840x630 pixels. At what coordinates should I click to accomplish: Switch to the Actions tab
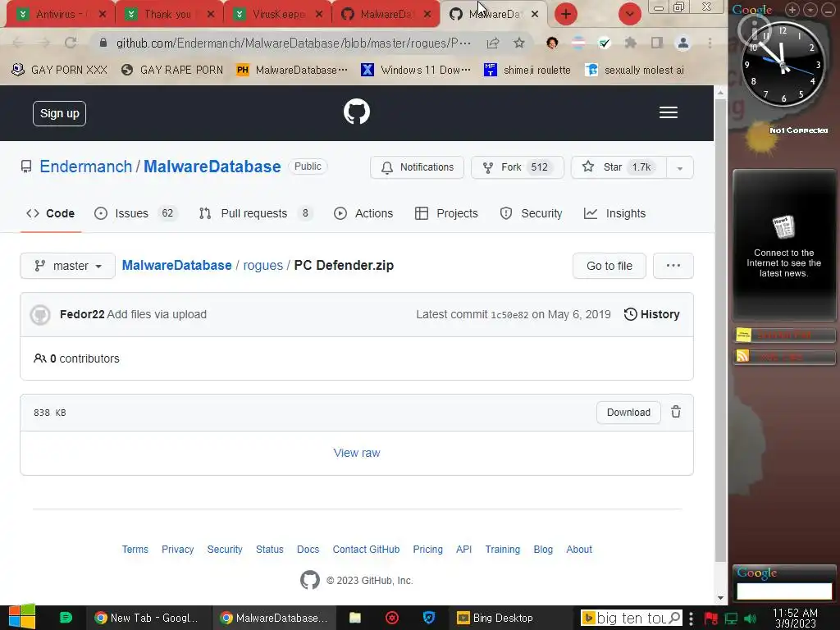[363, 213]
